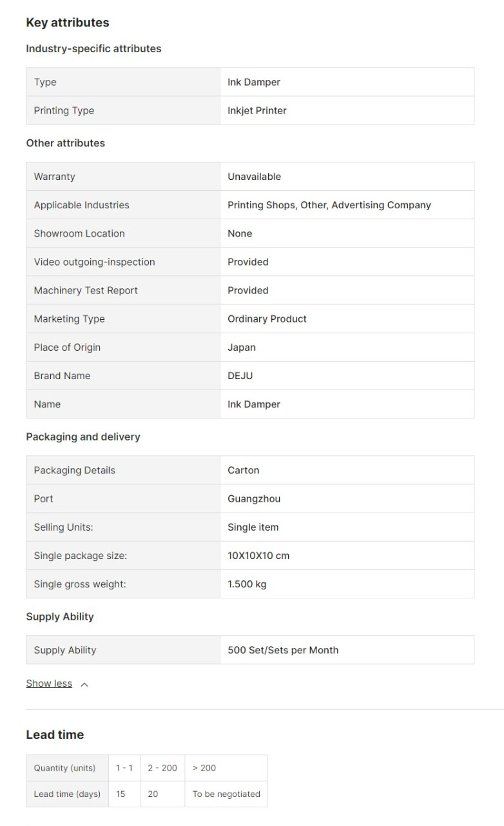The height and width of the screenshot is (826, 504).
Task: Click the To be negotiated lead time
Action: pos(226,794)
